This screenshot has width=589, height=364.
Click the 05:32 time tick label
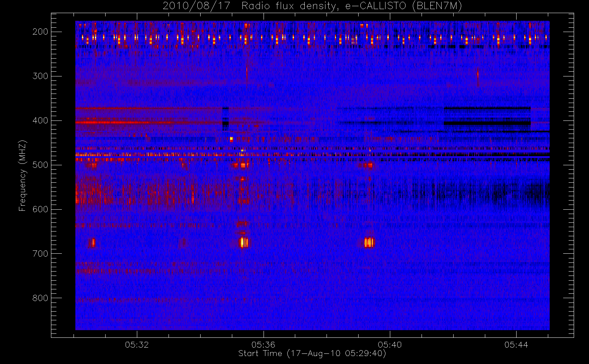coord(137,345)
